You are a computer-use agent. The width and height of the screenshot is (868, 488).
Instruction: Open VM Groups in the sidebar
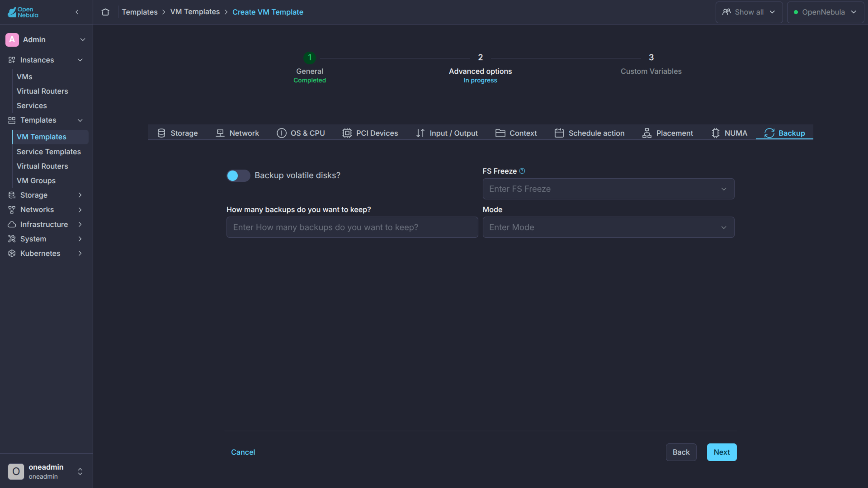pyautogui.click(x=36, y=180)
